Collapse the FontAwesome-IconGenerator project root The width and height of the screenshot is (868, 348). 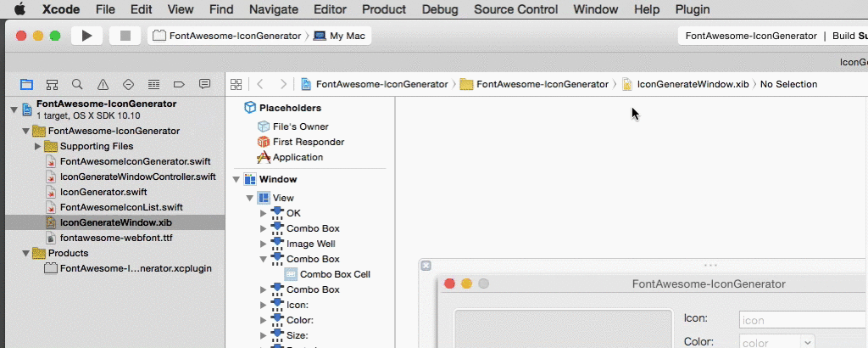(14, 109)
